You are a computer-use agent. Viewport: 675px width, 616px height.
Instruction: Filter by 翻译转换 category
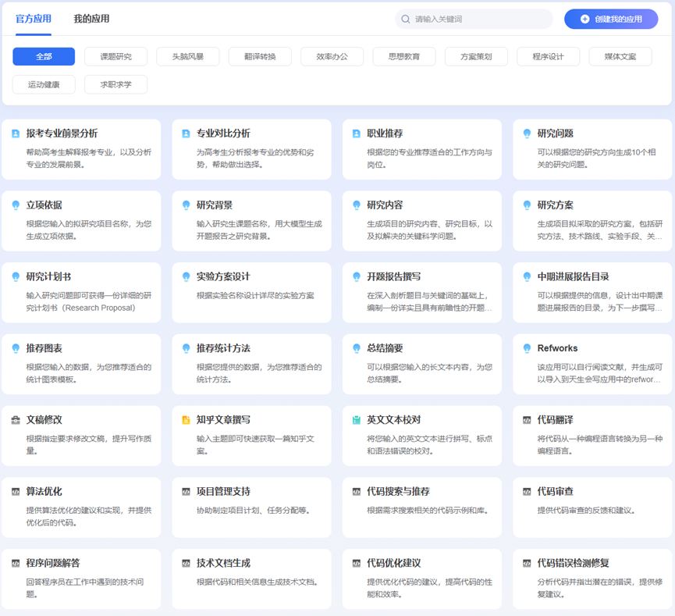click(260, 56)
